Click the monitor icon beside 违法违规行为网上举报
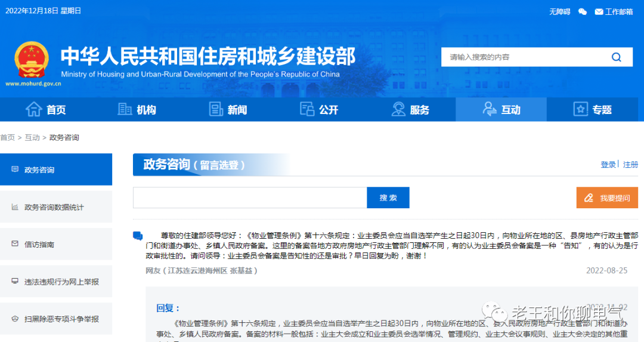 [15, 281]
